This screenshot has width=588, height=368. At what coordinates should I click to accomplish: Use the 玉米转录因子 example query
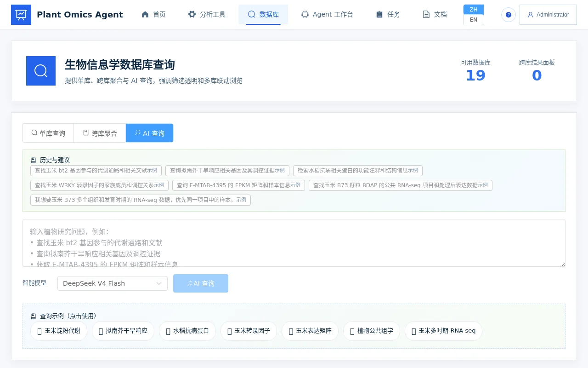coord(249,331)
